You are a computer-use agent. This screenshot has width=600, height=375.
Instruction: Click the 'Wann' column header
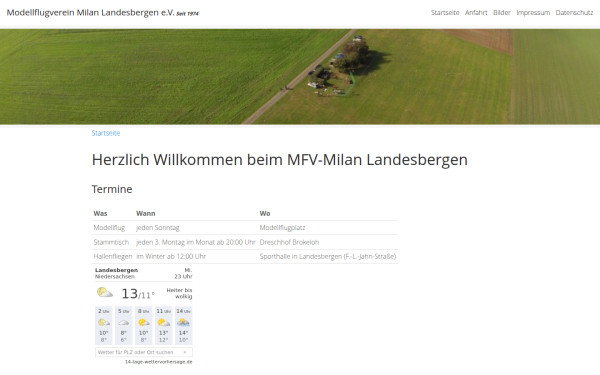click(x=146, y=214)
